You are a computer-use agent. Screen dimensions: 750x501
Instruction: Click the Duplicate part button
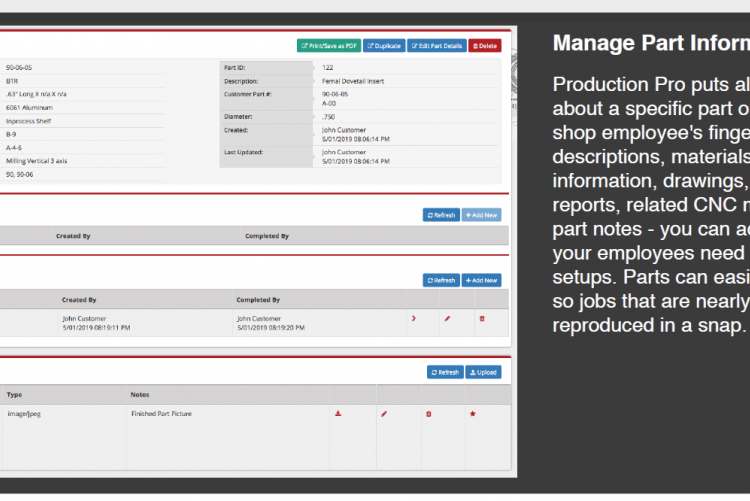point(384,46)
